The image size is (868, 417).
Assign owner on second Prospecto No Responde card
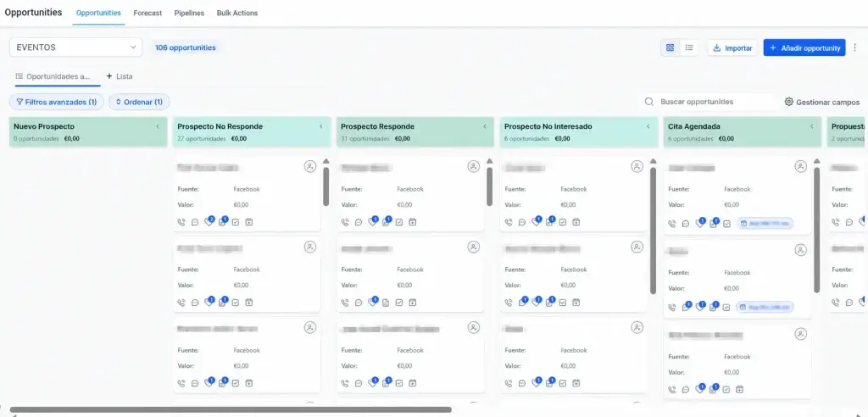click(x=310, y=247)
